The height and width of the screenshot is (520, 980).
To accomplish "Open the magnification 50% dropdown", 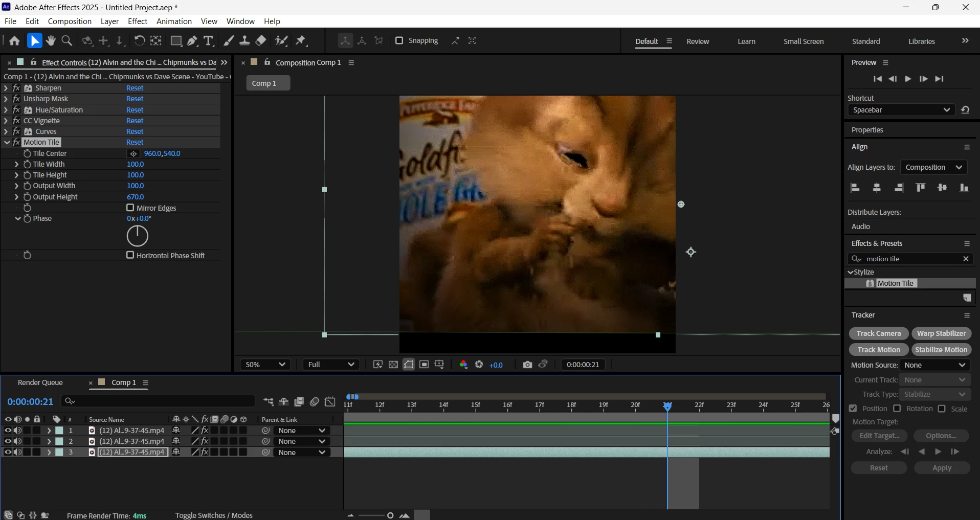I will (265, 365).
